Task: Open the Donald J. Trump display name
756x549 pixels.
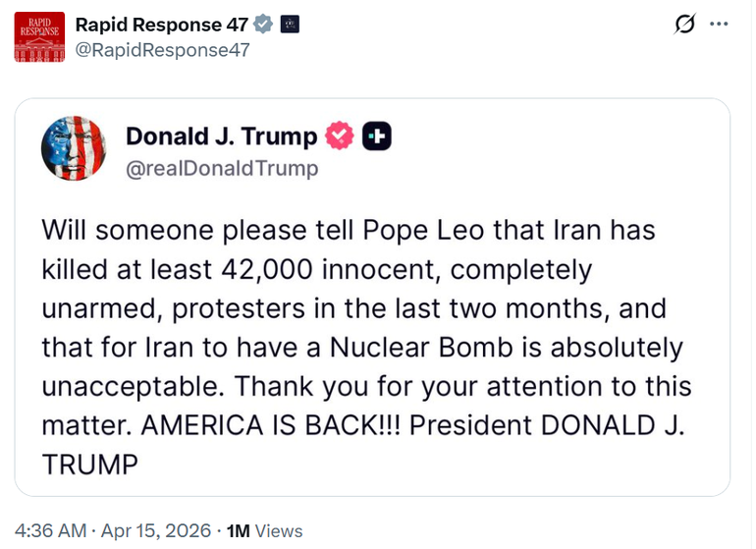Action: click(222, 137)
